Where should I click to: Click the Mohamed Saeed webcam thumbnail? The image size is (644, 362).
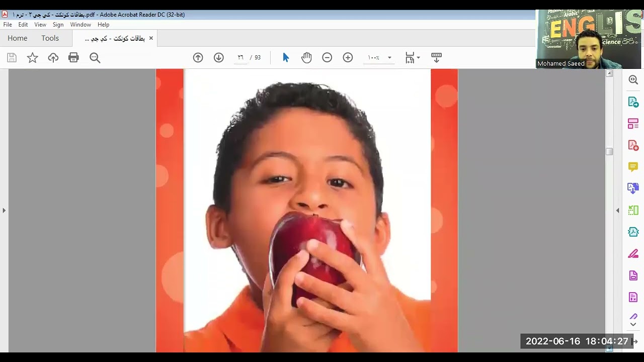pos(589,39)
